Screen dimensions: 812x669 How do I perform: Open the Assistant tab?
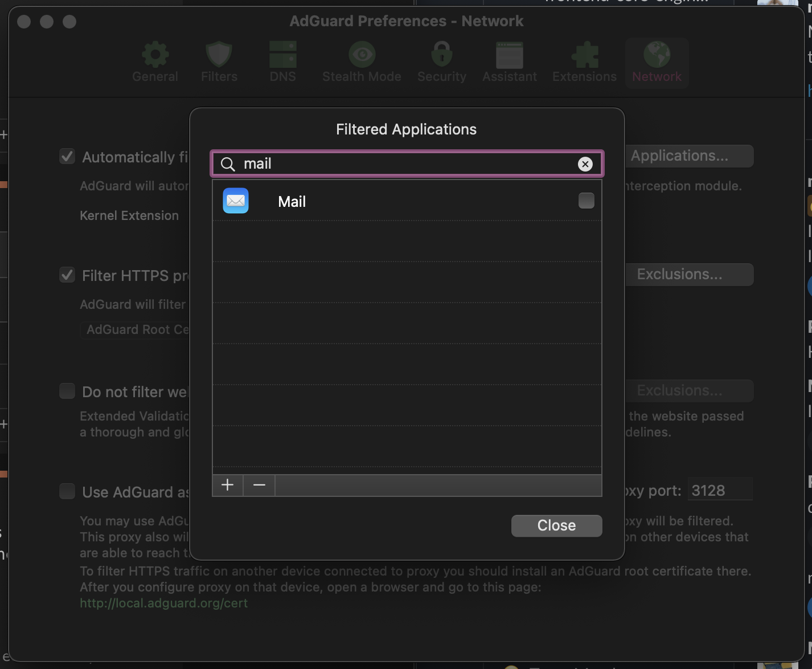510,62
